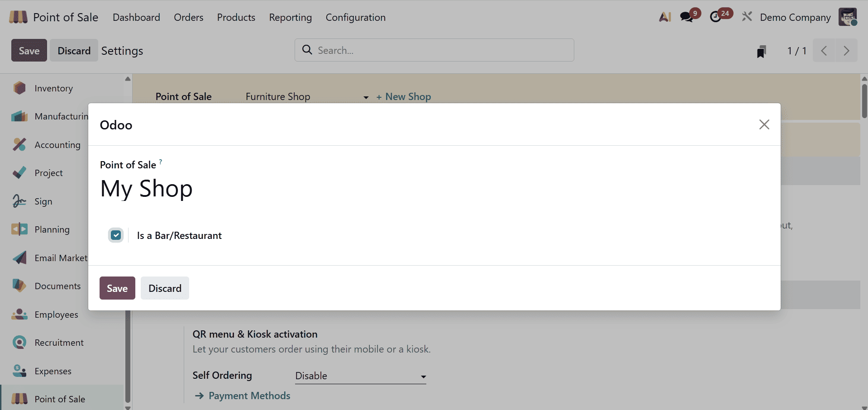Open the AI assistant icon
This screenshot has width=868, height=410.
664,17
